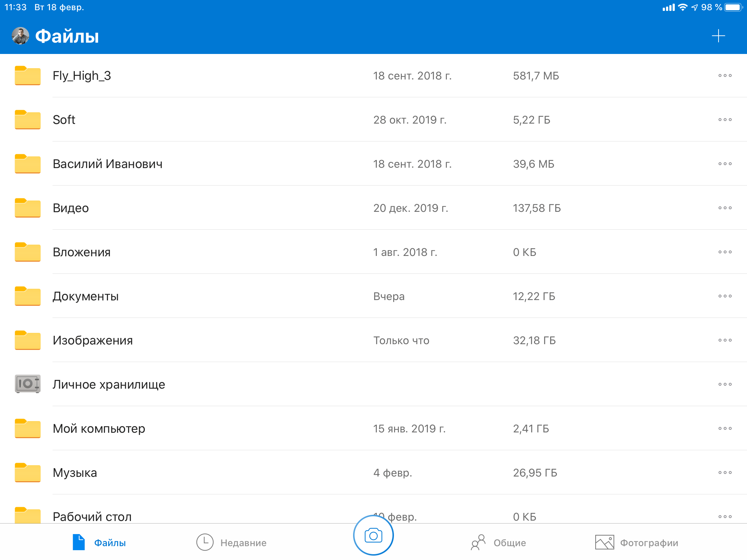The height and width of the screenshot is (560, 747).
Task: Open the Изображения folder name
Action: [x=93, y=340]
